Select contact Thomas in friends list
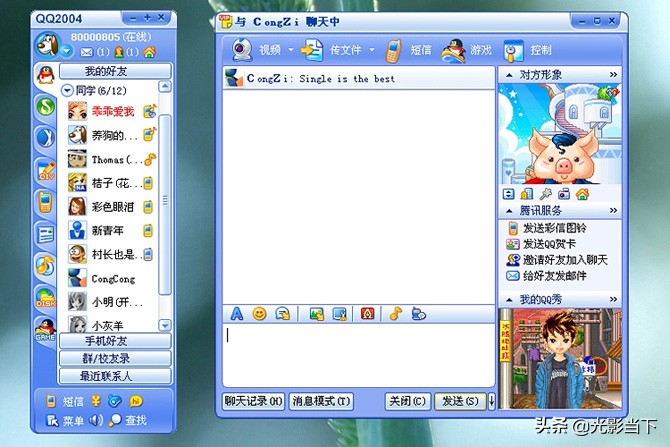 [x=112, y=159]
